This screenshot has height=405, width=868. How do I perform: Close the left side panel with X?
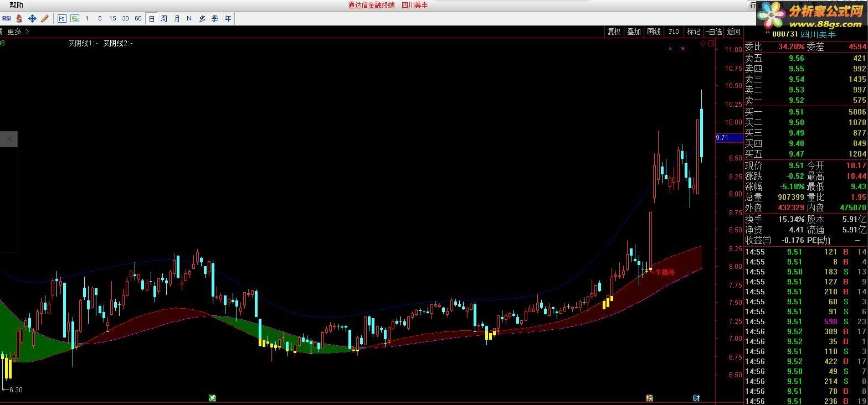click(9, 139)
